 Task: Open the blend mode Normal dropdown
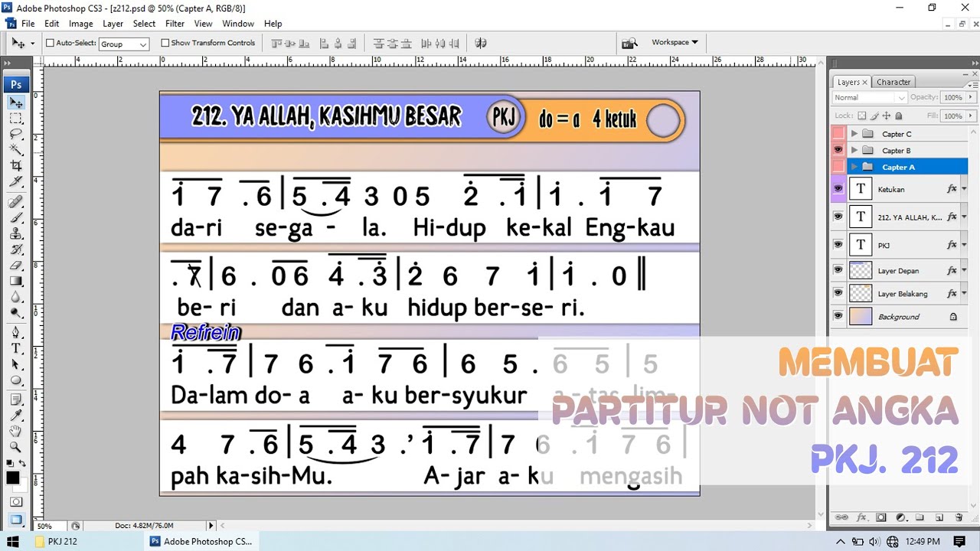click(869, 98)
